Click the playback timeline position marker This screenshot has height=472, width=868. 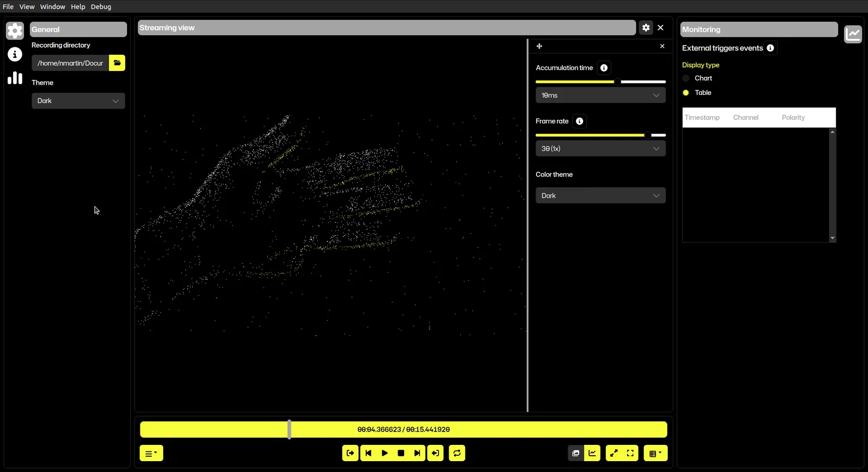289,430
